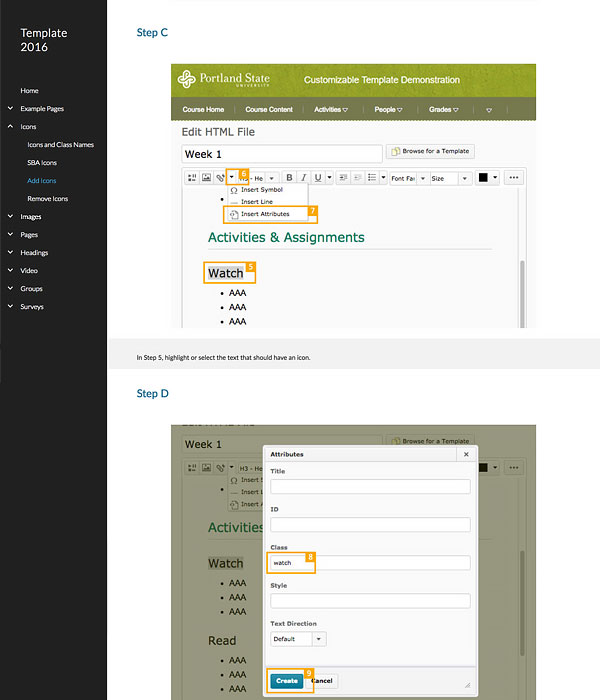The image size is (600, 700).
Task: Click the Style field in Attributes dialog
Action: point(370,601)
